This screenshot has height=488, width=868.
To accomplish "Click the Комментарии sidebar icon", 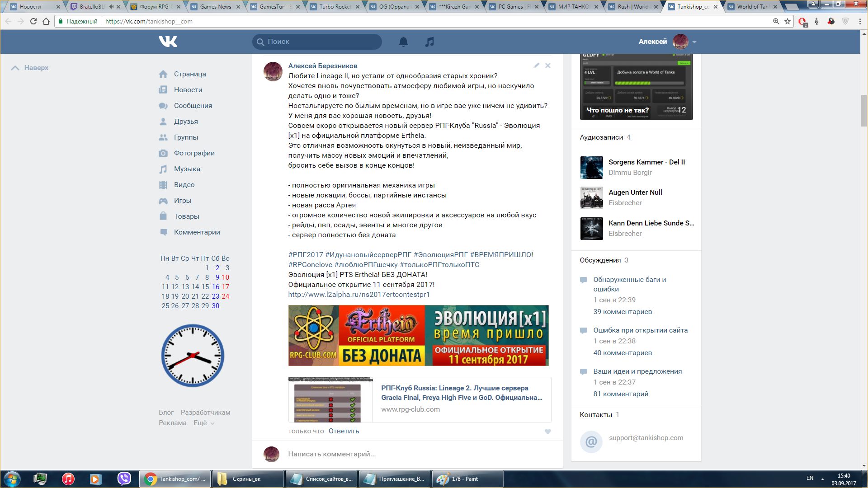I will point(163,232).
